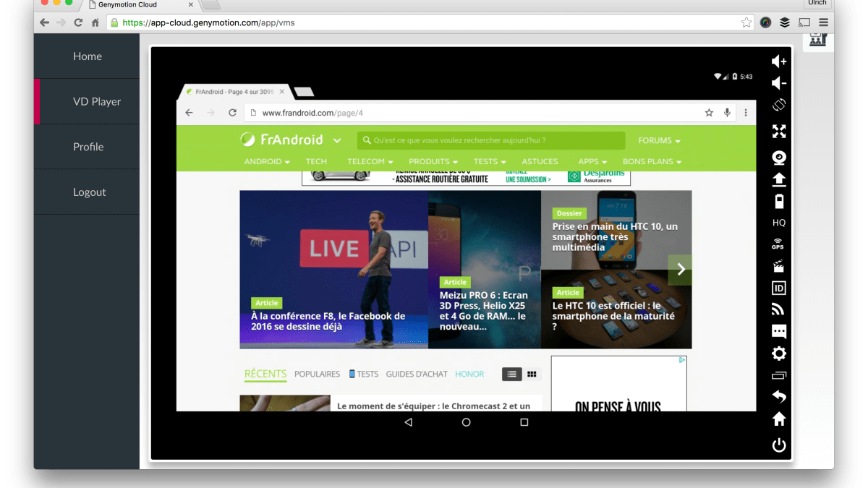
Task: Expand the ANDROID dropdown menu
Action: coord(266,161)
